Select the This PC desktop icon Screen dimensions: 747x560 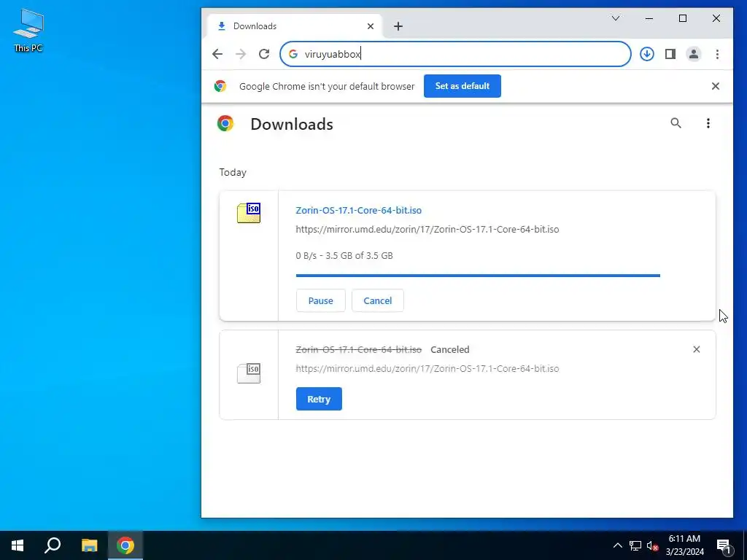pyautogui.click(x=28, y=30)
